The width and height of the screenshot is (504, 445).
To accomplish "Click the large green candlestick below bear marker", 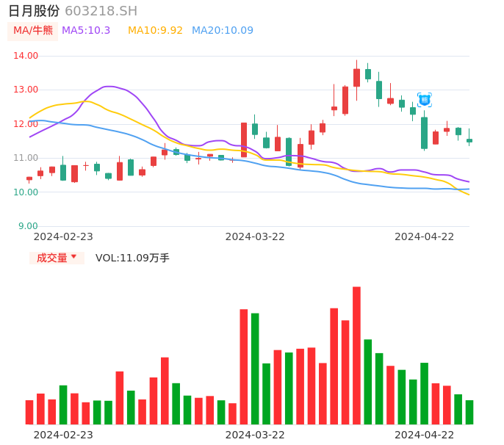I will pyautogui.click(x=424, y=133).
